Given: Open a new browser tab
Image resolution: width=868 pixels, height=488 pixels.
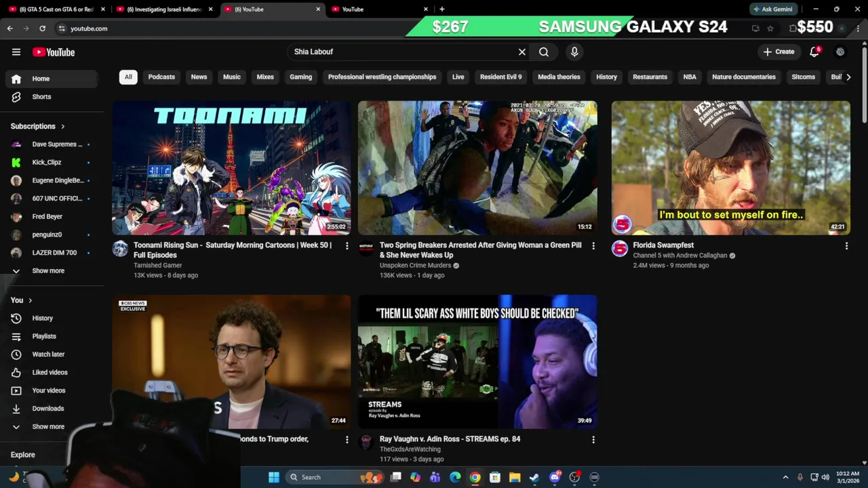Looking at the screenshot, I should coord(442,9).
